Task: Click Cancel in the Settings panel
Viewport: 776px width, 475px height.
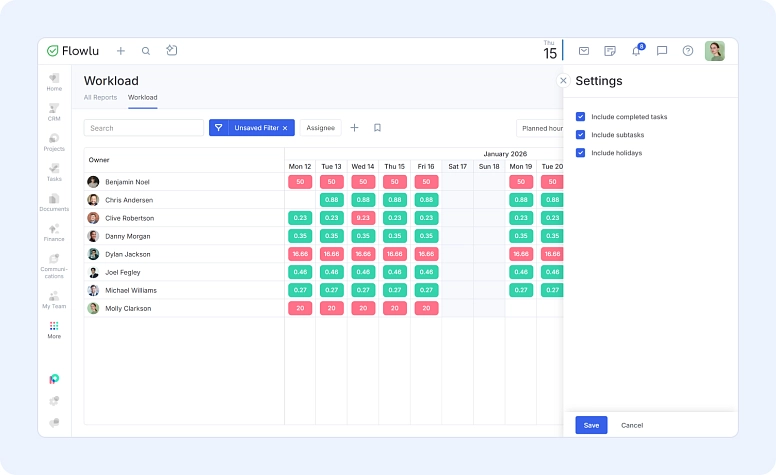Action: coord(632,425)
